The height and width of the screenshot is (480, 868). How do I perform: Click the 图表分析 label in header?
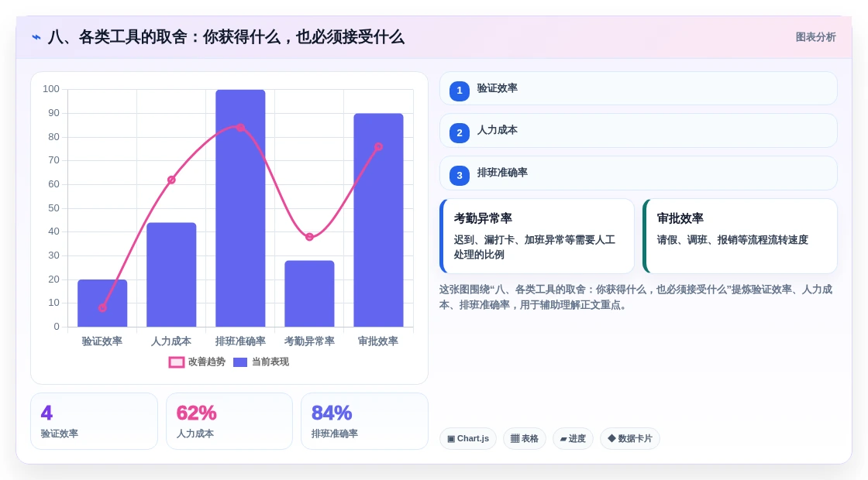tap(815, 37)
